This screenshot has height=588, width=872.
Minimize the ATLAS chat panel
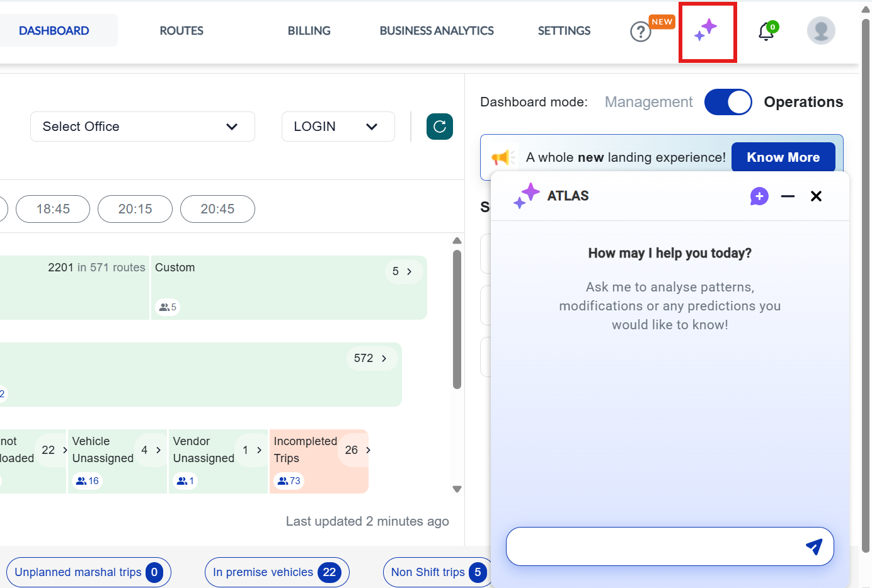(x=788, y=196)
